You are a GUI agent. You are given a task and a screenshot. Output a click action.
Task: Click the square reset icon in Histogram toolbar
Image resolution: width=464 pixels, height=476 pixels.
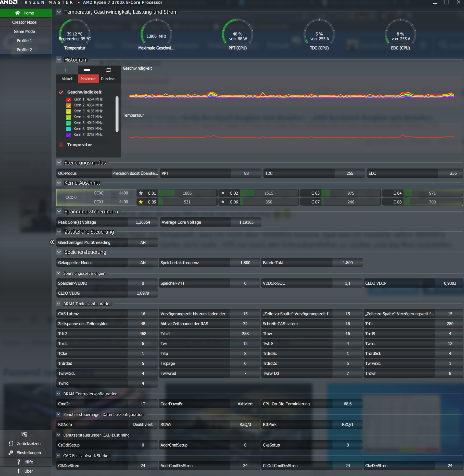coord(108,70)
